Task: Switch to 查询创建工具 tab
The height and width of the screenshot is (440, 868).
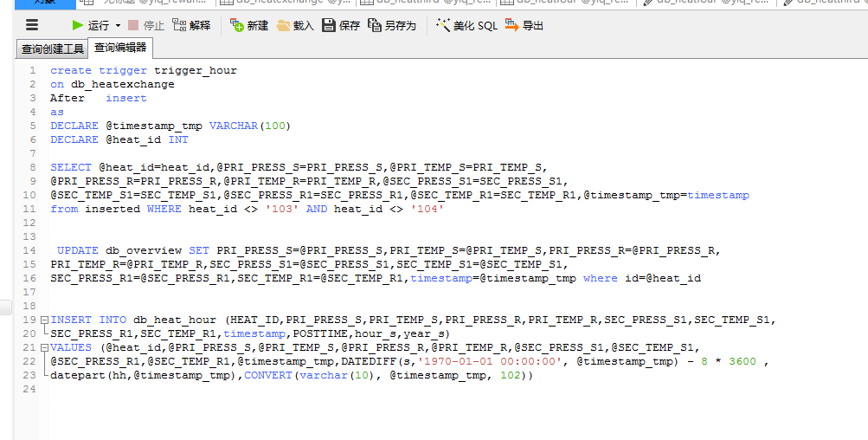Action: coord(53,49)
